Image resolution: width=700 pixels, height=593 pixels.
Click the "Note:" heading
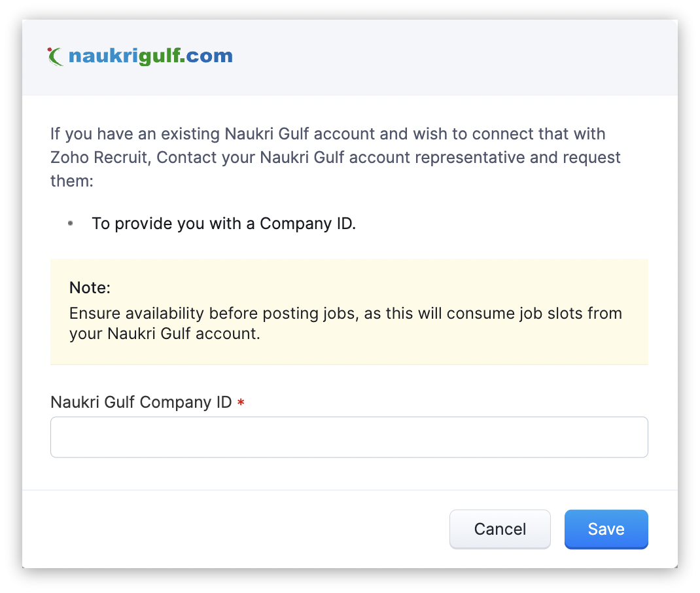[x=90, y=287]
